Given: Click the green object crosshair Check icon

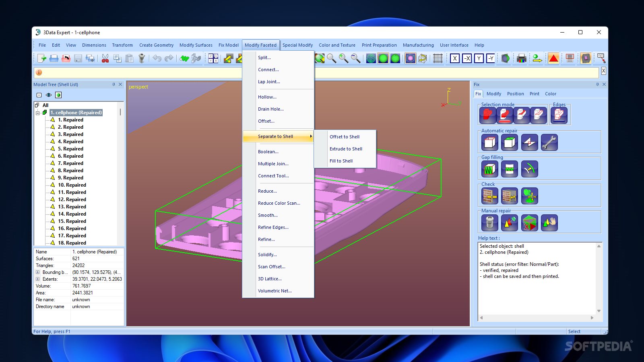Looking at the screenshot, I should click(x=529, y=196).
